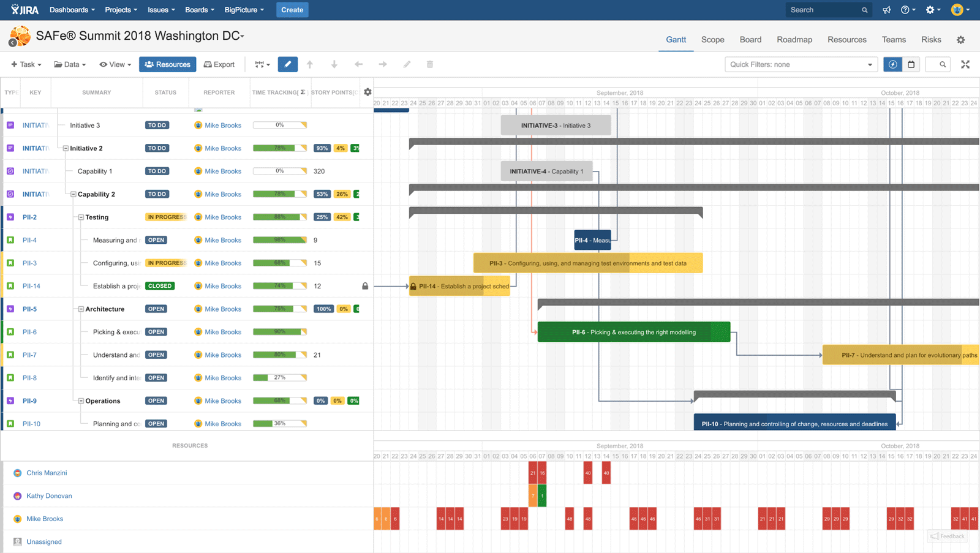Viewport: 980px width, 553px height.
Task: Open the search icon in the Gantt toolbar
Action: (x=938, y=64)
